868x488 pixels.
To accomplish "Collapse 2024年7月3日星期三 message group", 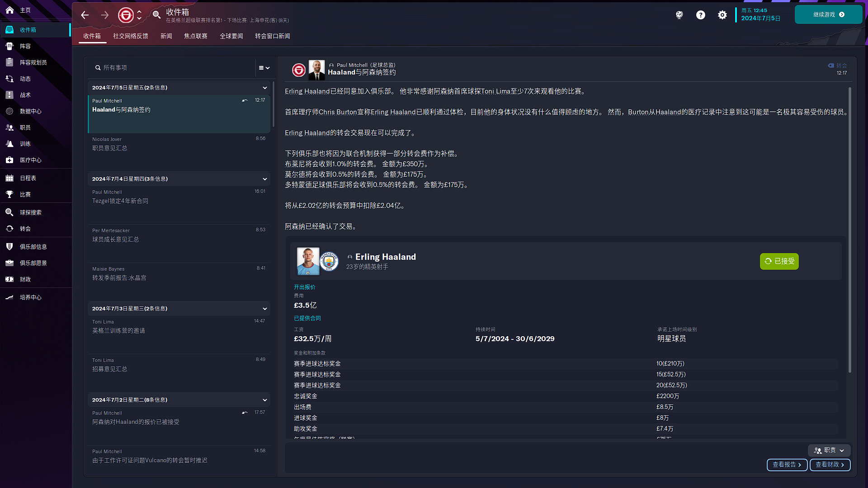I will pyautogui.click(x=265, y=309).
